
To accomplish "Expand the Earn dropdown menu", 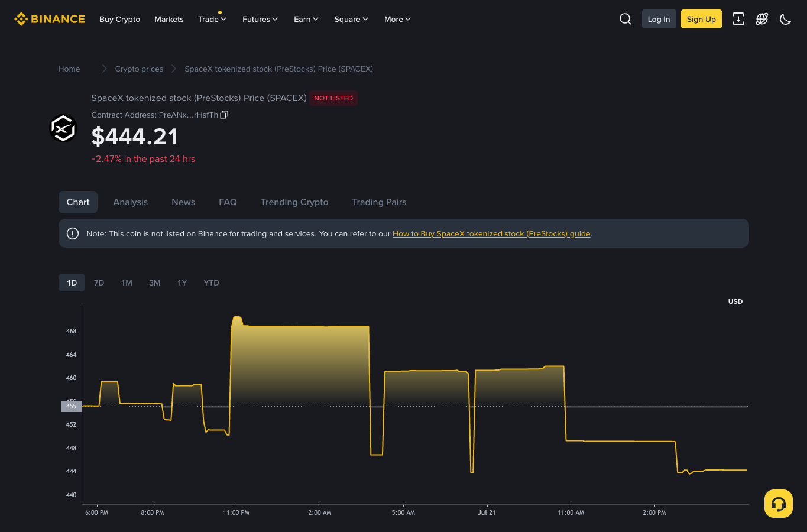I will (x=306, y=19).
